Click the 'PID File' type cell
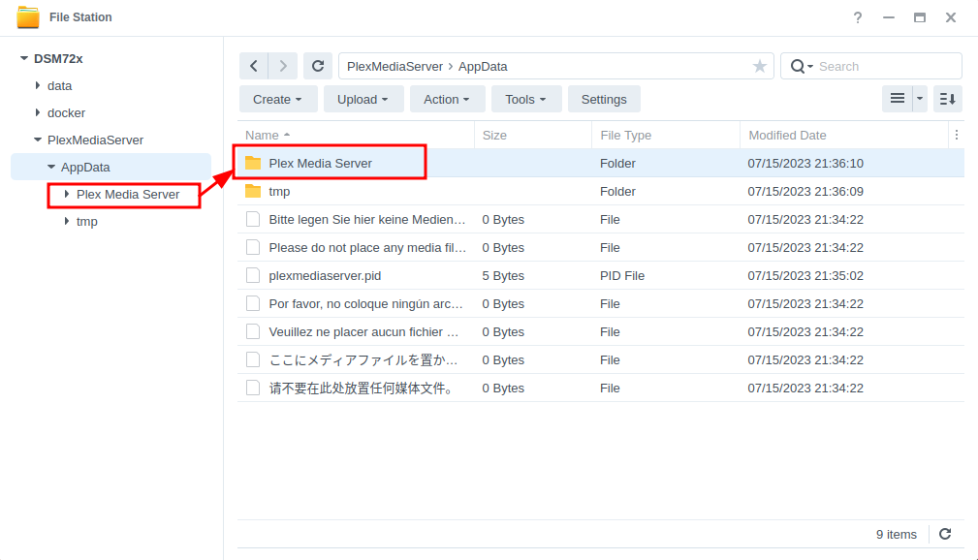 tap(622, 275)
